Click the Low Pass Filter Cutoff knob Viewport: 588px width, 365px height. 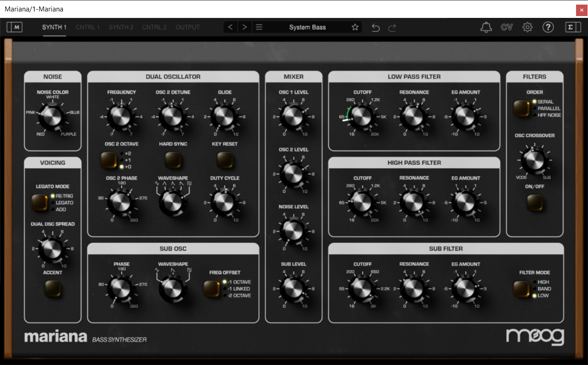pyautogui.click(x=362, y=117)
